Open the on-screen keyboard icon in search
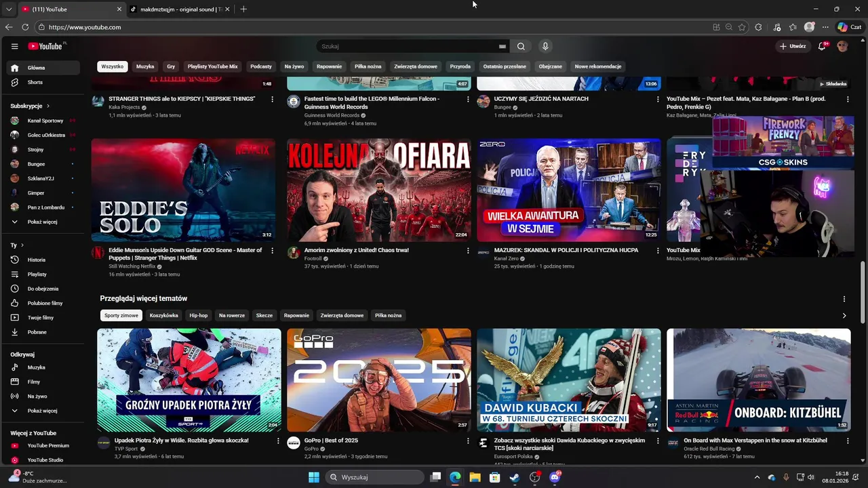The height and width of the screenshot is (488, 868). pos(502,46)
